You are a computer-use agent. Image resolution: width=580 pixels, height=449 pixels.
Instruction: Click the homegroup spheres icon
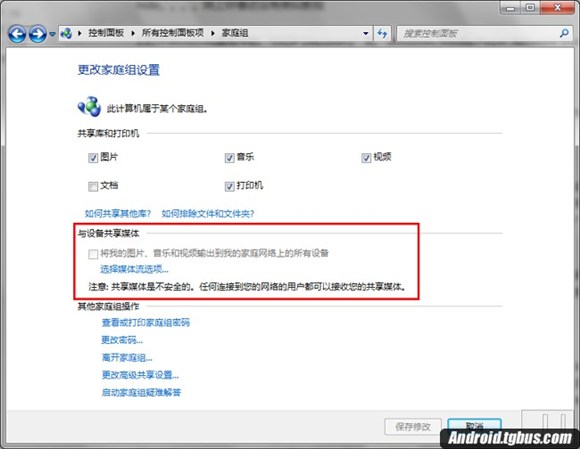tap(89, 107)
